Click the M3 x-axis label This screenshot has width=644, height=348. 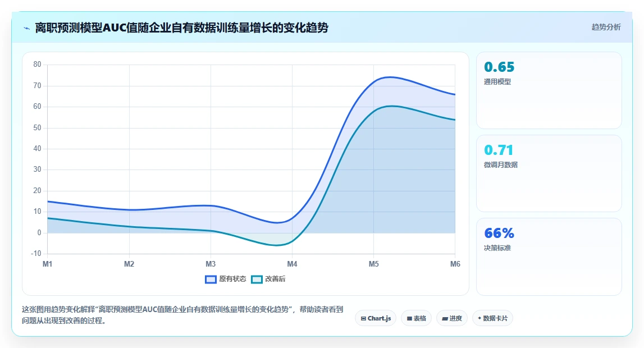click(211, 264)
